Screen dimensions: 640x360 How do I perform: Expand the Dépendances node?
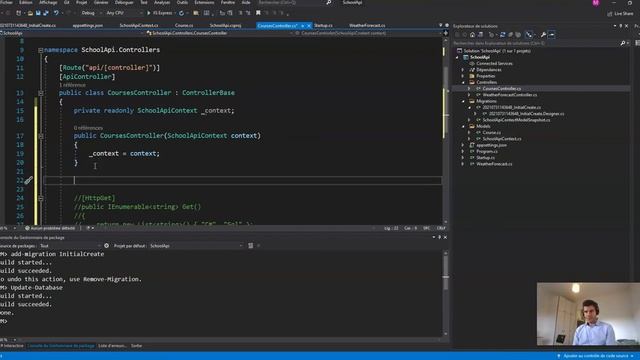pos(463,70)
